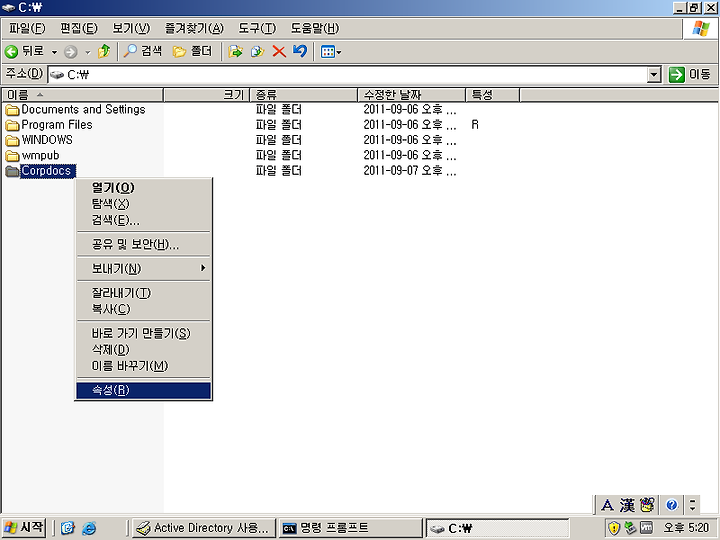Click inside the address field showing C:
The image size is (720, 540).
pyautogui.click(x=348, y=74)
